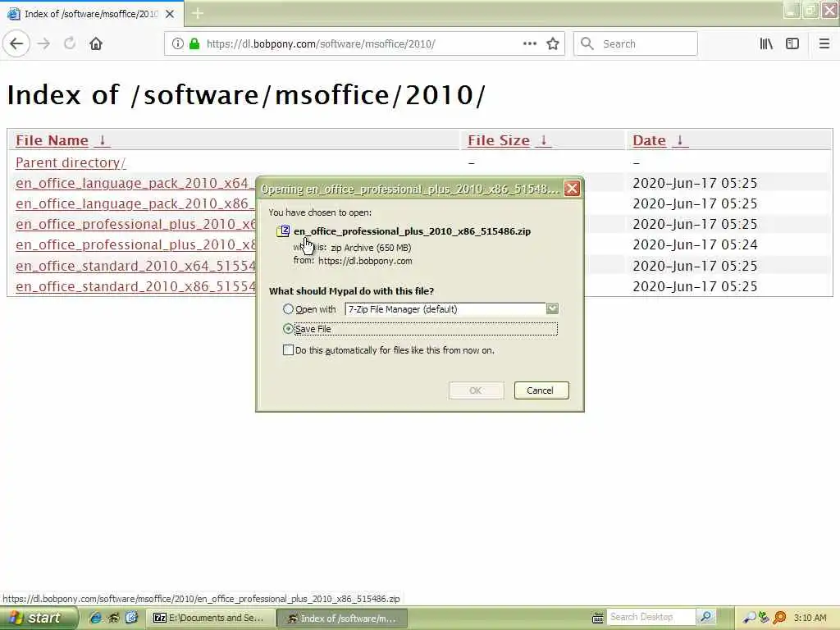The image size is (840, 630).
Task: Go back with the browser back arrow
Action: 16,43
